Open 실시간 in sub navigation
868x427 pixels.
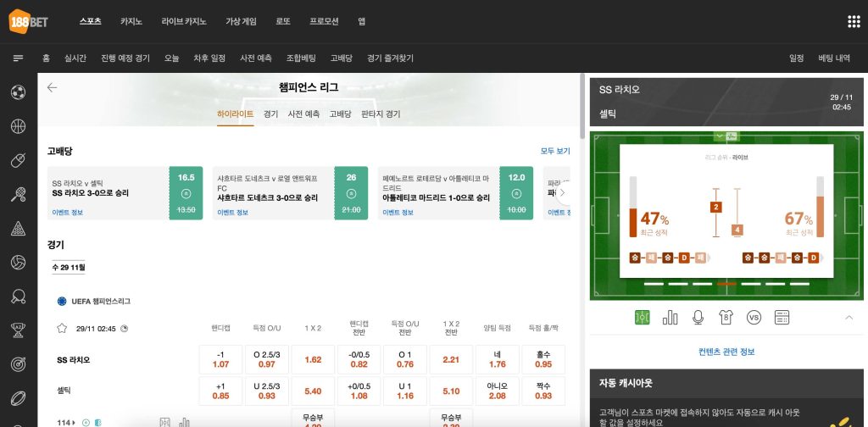[75, 58]
